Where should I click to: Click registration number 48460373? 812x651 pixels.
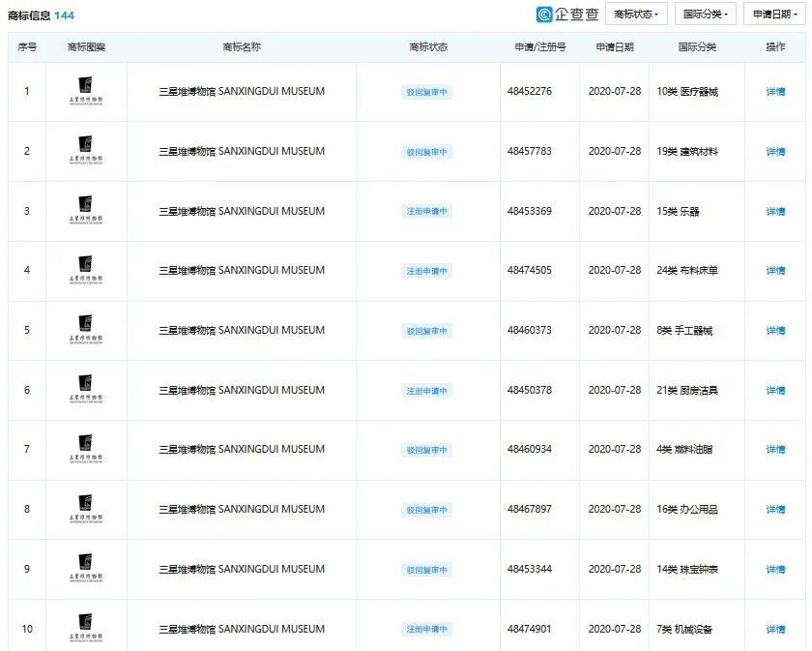[x=530, y=330]
